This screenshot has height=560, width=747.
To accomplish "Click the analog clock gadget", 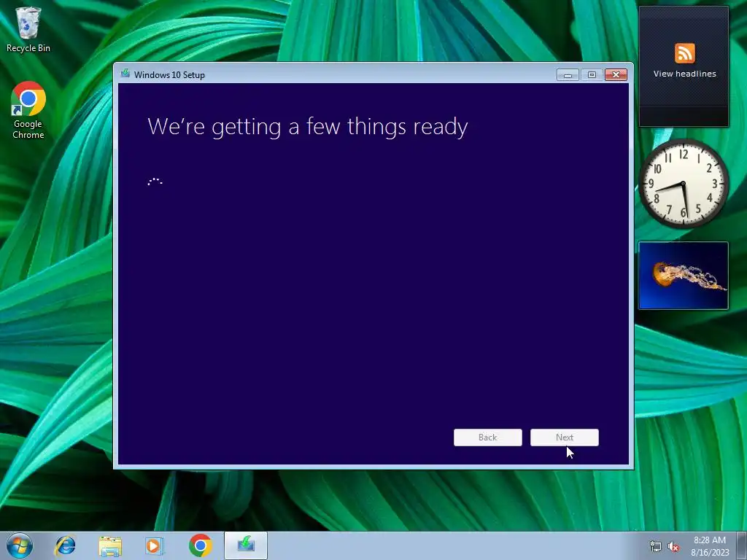I will pos(683,184).
